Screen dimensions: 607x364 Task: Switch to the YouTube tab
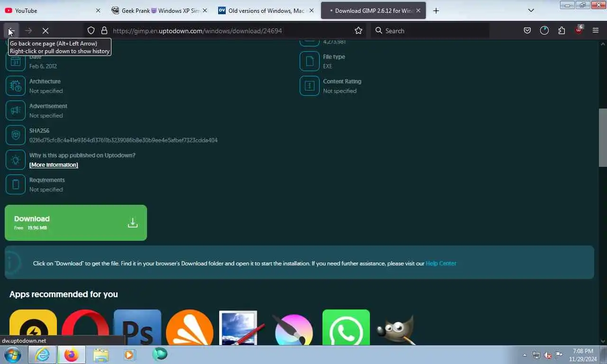pos(52,10)
